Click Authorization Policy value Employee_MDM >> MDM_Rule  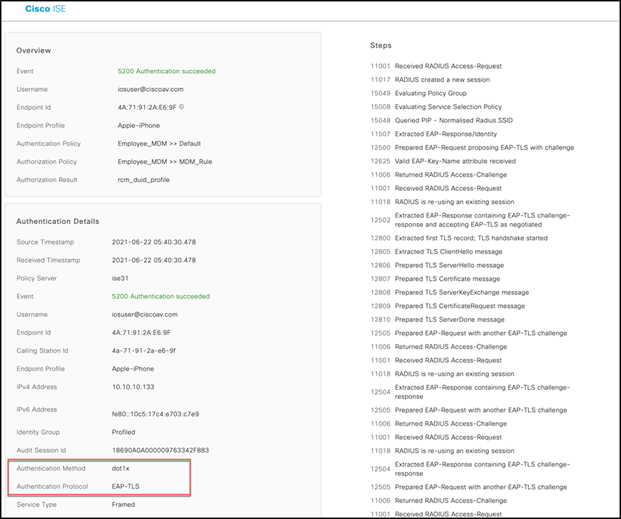tap(165, 162)
